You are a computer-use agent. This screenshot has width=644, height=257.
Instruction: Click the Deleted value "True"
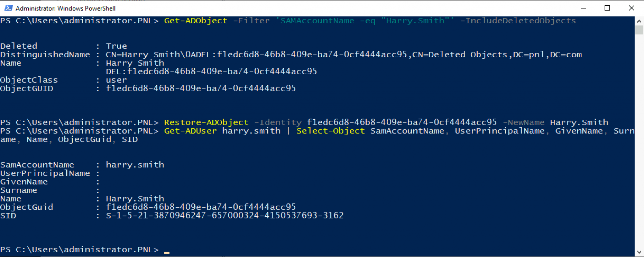click(116, 46)
